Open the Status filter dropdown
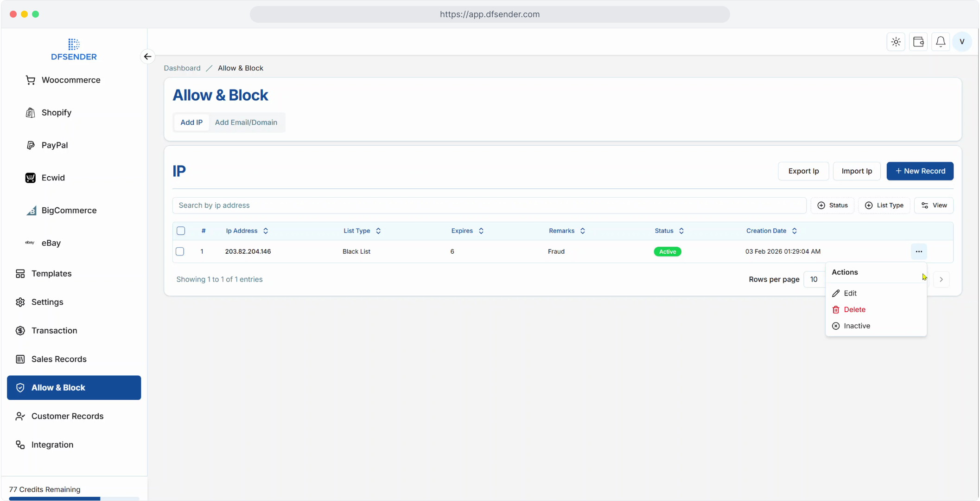Screen dimensions: 980x501 [x=833, y=205]
